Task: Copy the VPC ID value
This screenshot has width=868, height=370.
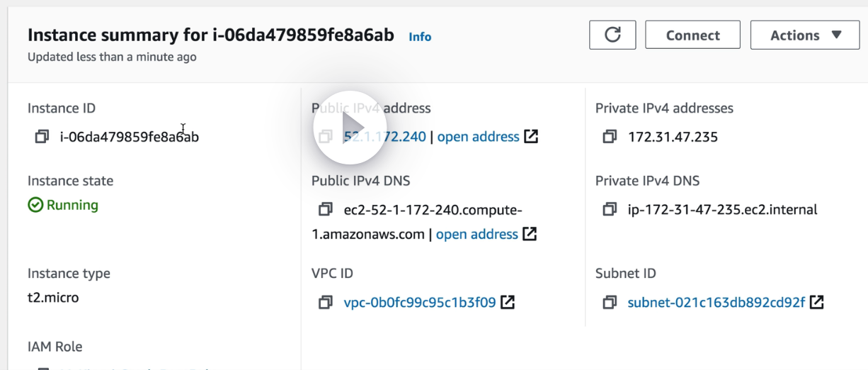Action: (x=325, y=303)
